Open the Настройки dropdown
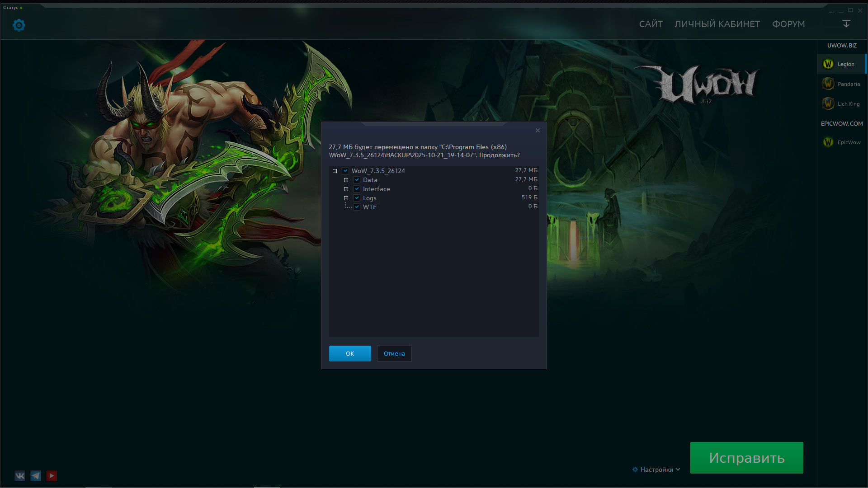This screenshot has height=488, width=868. (656, 469)
